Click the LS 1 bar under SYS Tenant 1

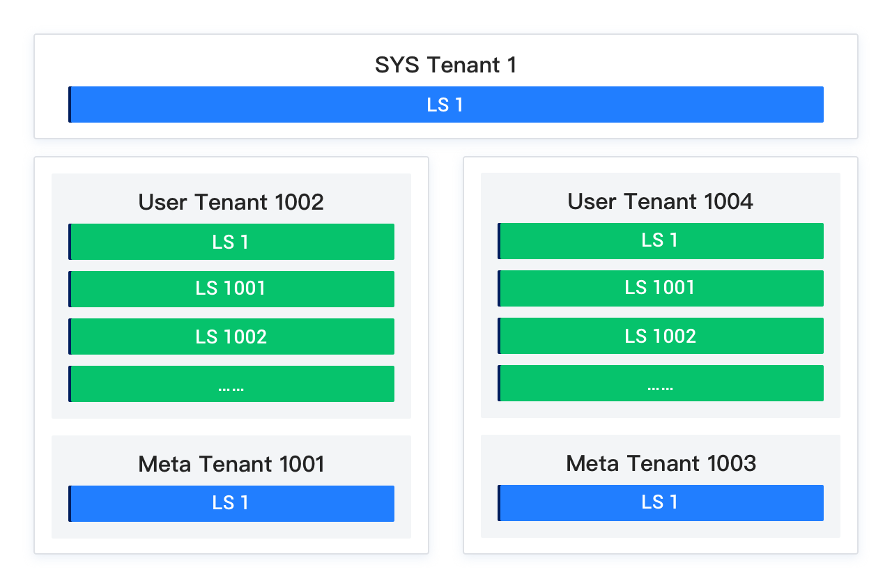pos(446,105)
